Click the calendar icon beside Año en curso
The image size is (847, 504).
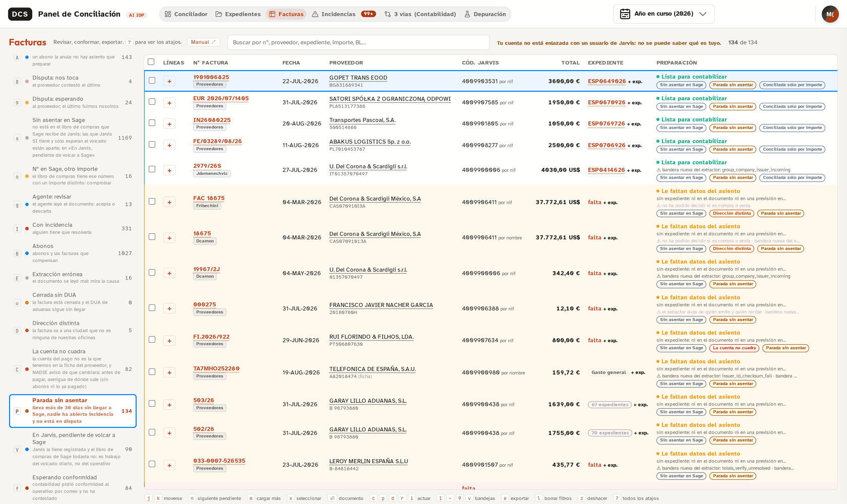(625, 14)
